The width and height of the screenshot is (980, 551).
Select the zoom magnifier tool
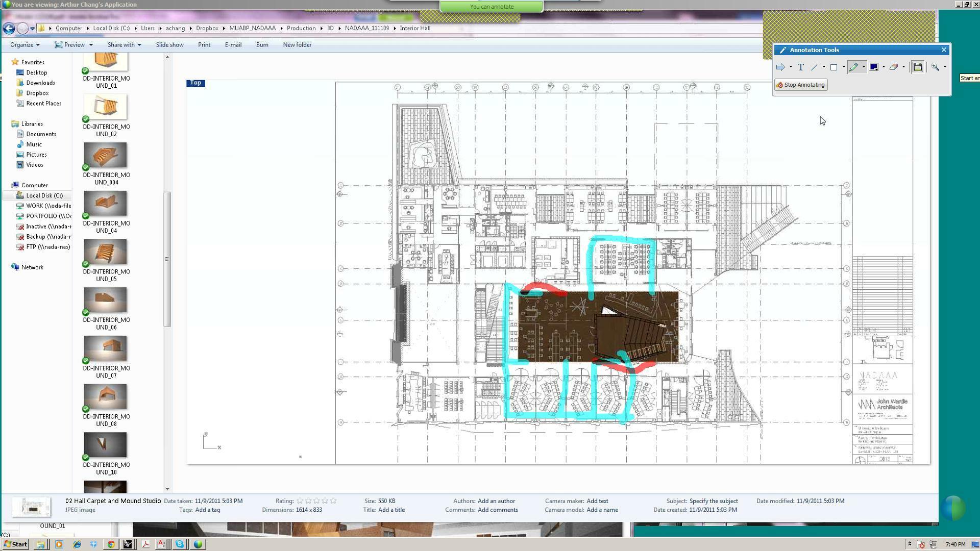point(935,67)
